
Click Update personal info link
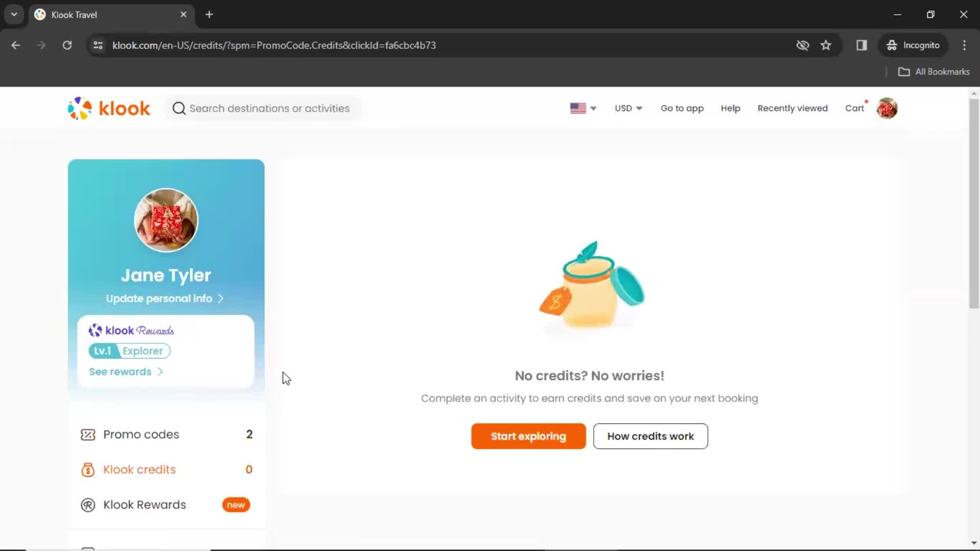[x=165, y=298]
